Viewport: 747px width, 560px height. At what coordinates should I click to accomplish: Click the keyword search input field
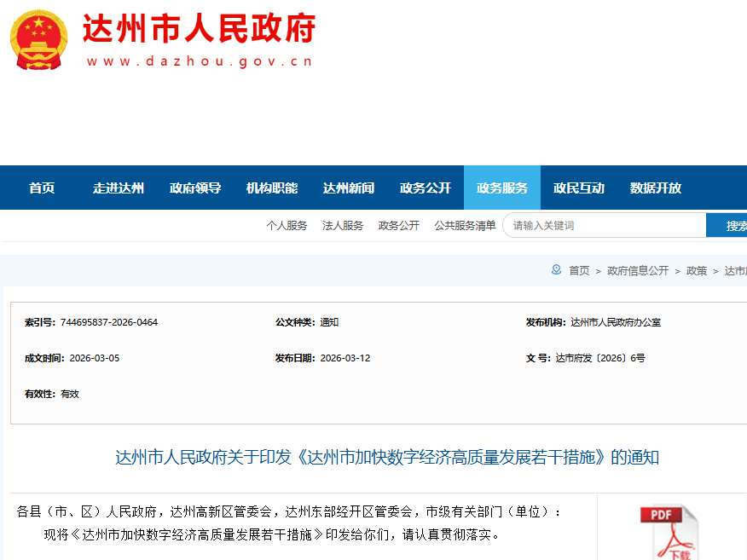[605, 226]
